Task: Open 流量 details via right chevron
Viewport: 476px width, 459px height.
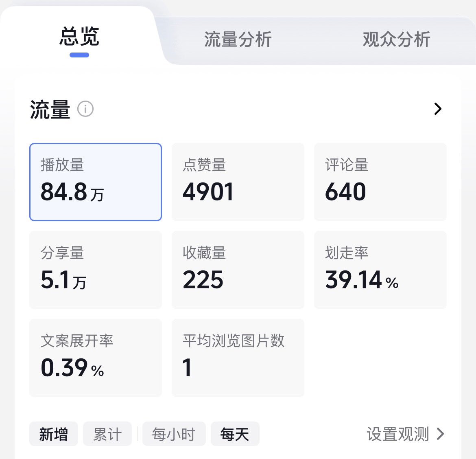Action: pos(437,109)
